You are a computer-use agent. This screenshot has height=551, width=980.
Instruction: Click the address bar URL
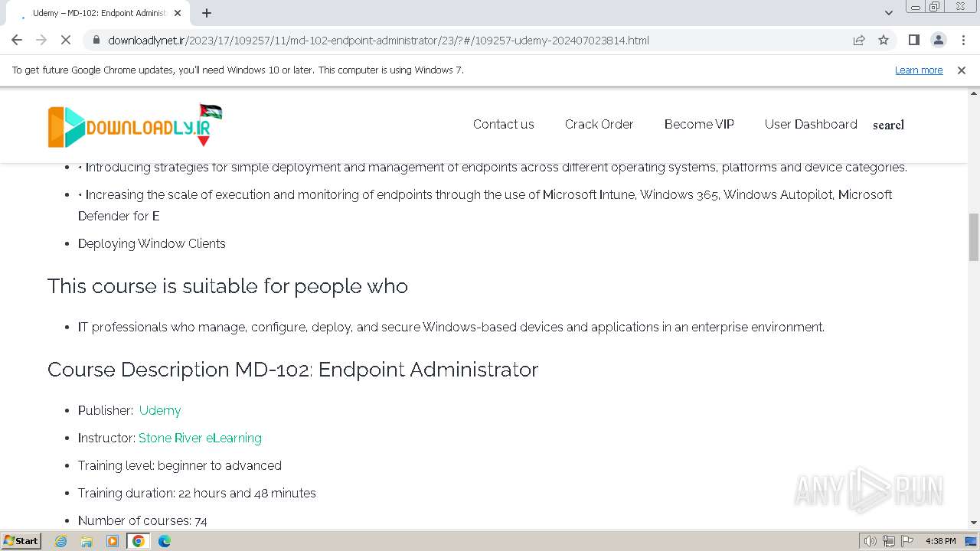coord(378,40)
